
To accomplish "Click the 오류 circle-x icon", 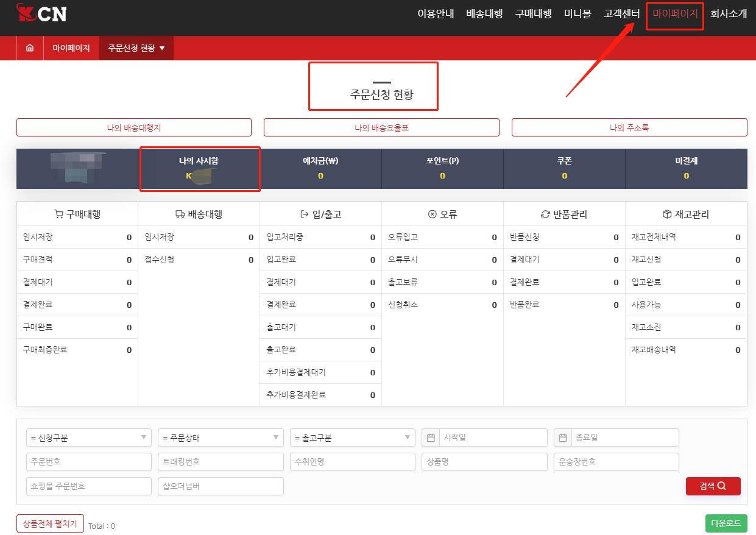I will [433, 214].
